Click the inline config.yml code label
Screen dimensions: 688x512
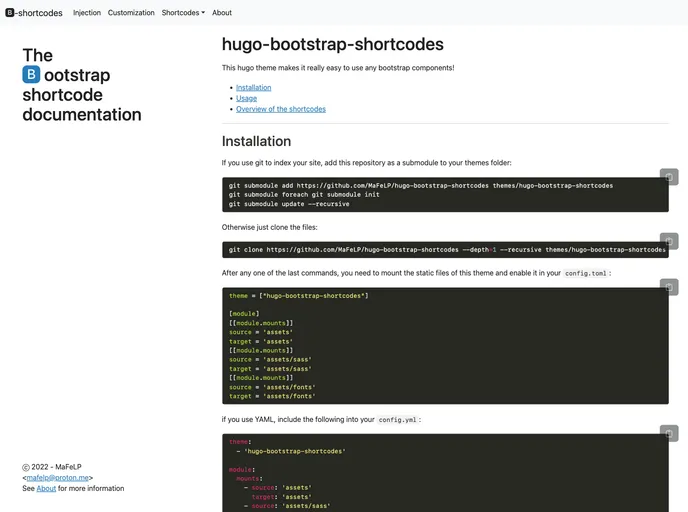point(398,420)
